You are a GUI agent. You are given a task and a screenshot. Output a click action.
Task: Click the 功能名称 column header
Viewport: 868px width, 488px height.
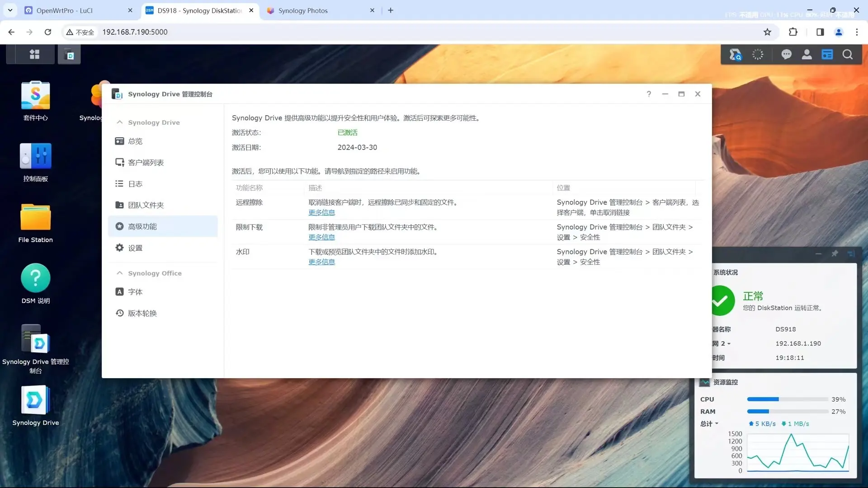coord(249,188)
